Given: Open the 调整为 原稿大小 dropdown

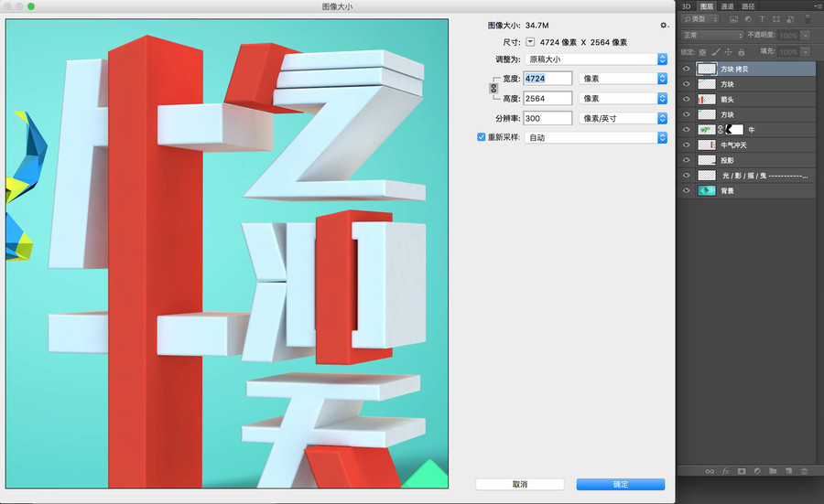Looking at the screenshot, I should (596, 59).
